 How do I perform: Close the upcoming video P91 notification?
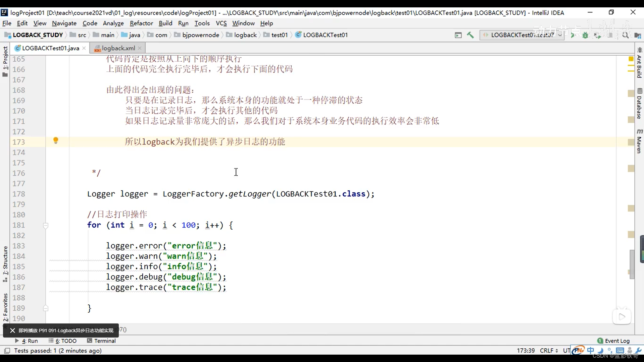pyautogui.click(x=12, y=330)
